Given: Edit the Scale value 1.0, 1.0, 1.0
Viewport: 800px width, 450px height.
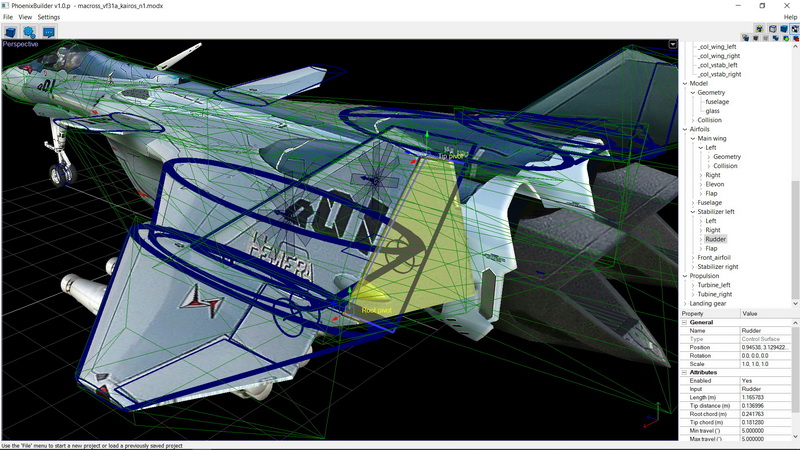Looking at the screenshot, I should point(765,364).
